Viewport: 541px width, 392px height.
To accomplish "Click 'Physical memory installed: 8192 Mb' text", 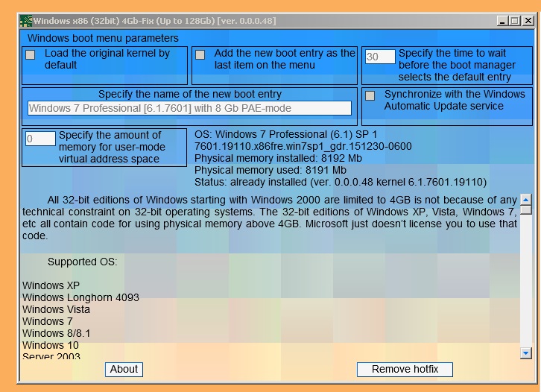I will coord(278,159).
